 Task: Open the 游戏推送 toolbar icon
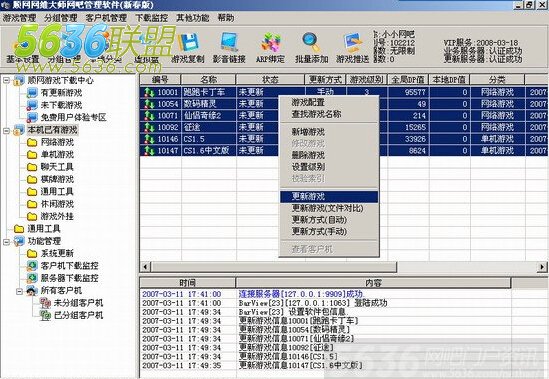point(352,43)
